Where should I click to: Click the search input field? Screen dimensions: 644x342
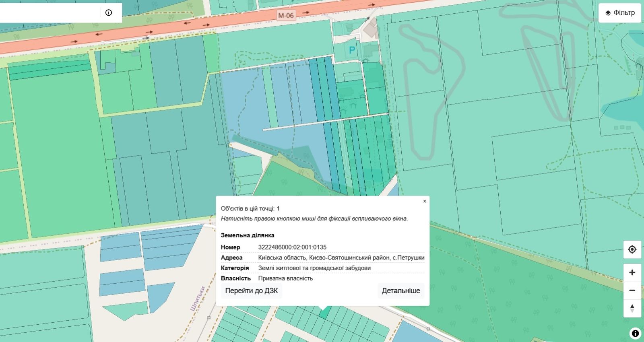pyautogui.click(x=49, y=12)
